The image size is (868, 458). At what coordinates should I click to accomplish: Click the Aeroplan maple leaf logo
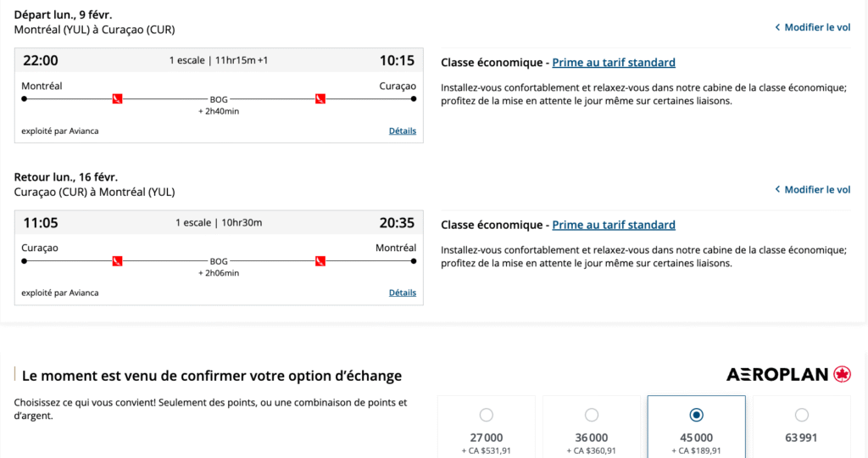click(x=842, y=374)
